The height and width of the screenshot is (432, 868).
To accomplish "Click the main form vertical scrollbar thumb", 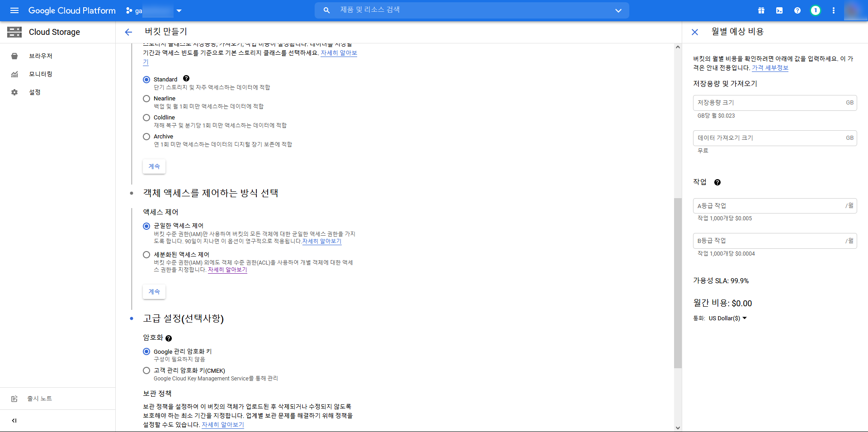I will (678, 283).
